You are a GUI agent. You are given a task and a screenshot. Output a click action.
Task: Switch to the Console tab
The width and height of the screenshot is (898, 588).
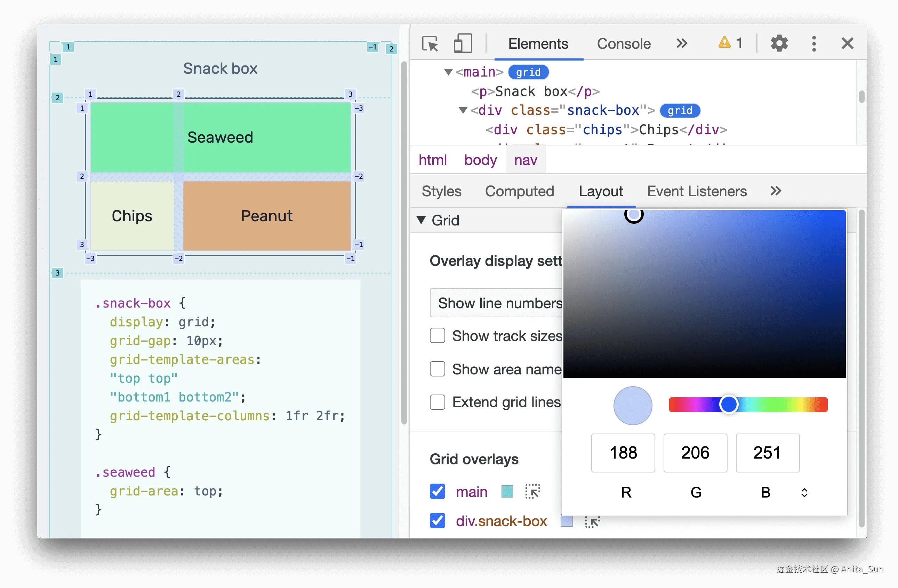pyautogui.click(x=623, y=44)
